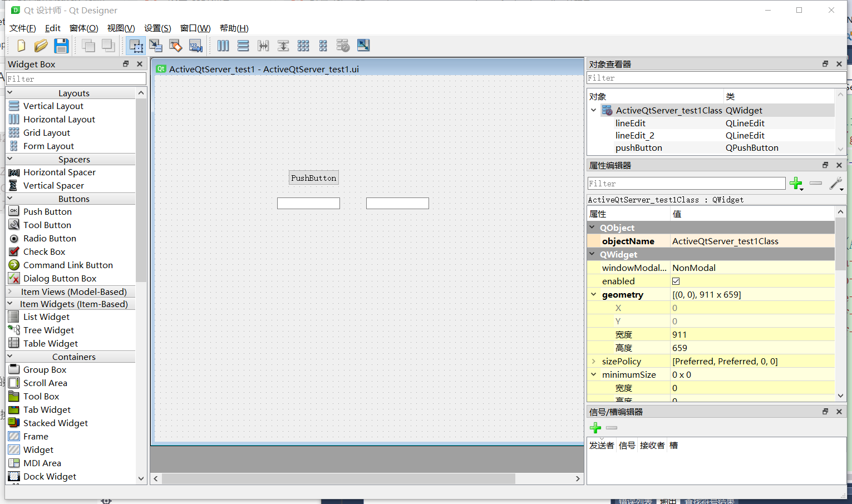Click the Break Layout toolbar icon

(343, 46)
